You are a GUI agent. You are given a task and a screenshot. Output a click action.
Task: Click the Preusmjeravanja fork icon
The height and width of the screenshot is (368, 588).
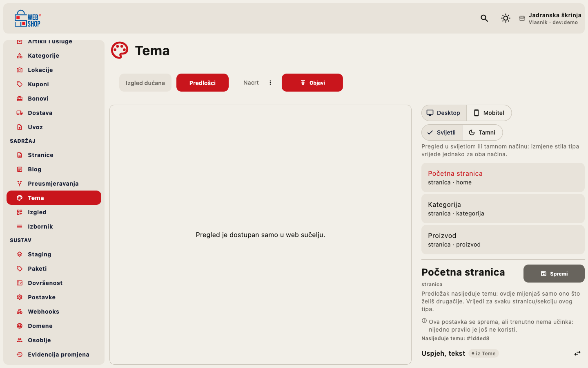click(20, 184)
